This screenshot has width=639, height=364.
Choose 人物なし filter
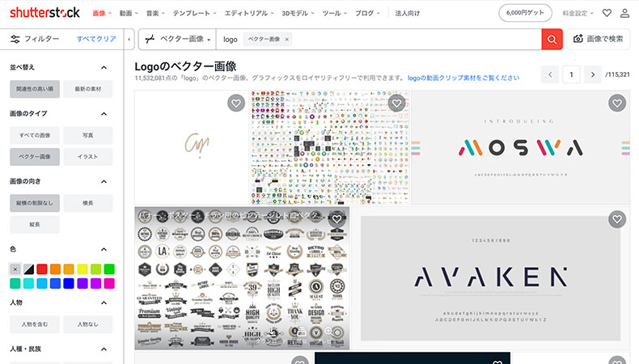point(88,324)
